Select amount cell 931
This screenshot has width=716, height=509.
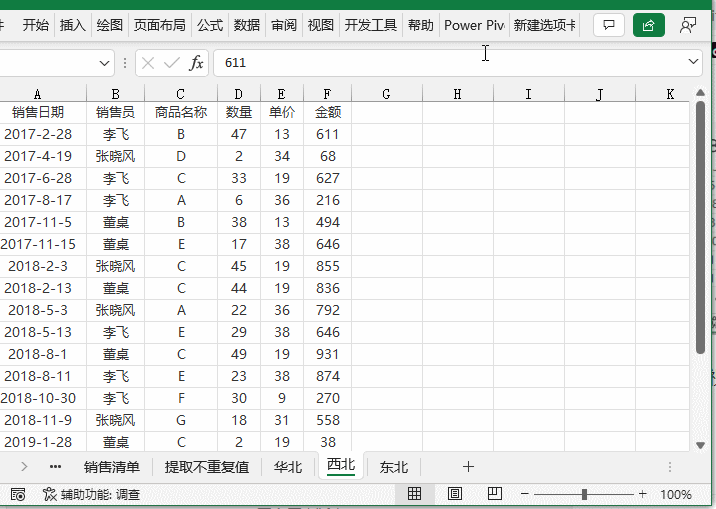pos(327,354)
